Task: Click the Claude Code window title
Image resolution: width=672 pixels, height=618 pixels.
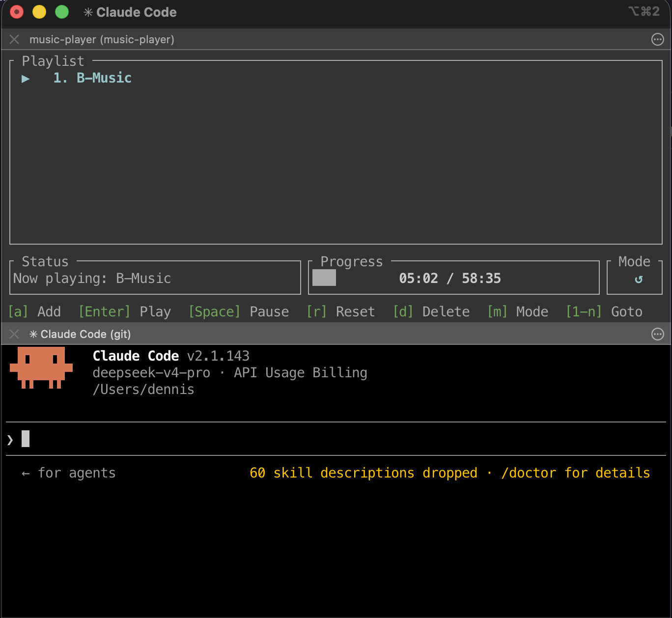Action: click(x=130, y=12)
